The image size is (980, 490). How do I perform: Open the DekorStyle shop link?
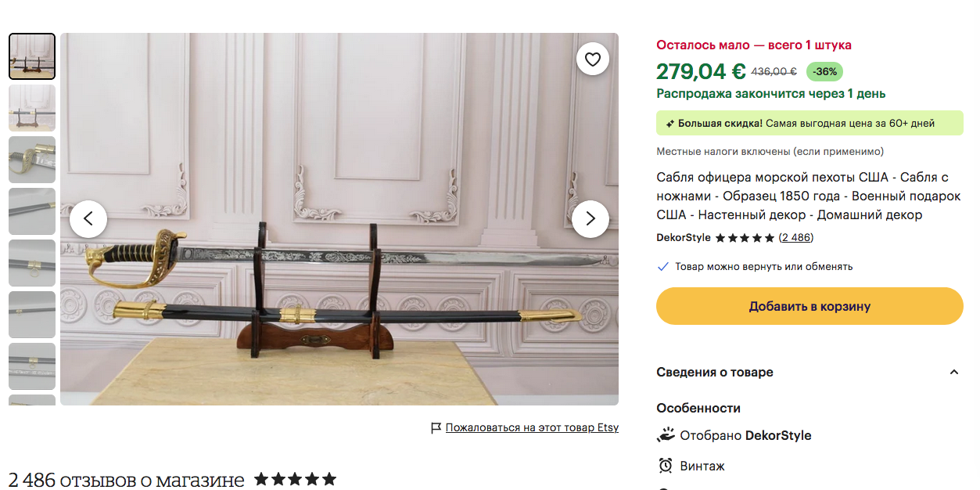click(x=684, y=238)
